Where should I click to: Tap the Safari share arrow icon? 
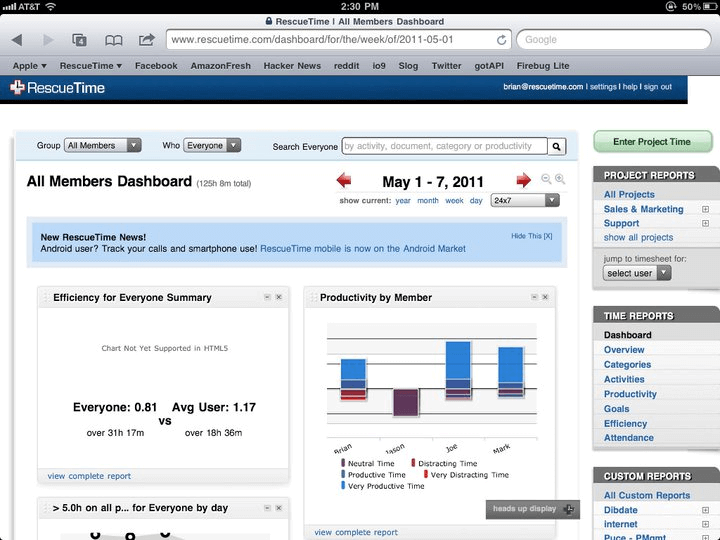pyautogui.click(x=147, y=40)
